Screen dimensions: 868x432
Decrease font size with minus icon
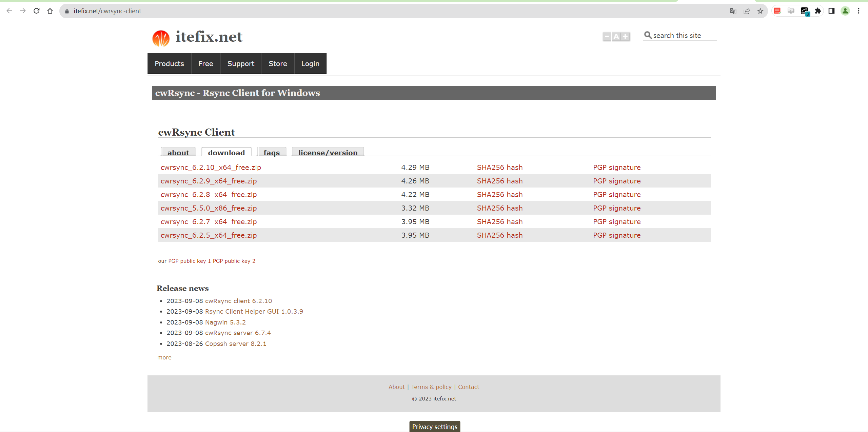pos(607,37)
